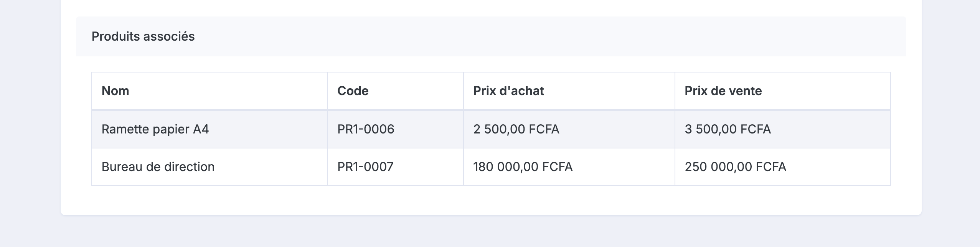Click FCFA in the Bureau de direction sale price
The width and height of the screenshot is (980, 247).
pos(770,167)
